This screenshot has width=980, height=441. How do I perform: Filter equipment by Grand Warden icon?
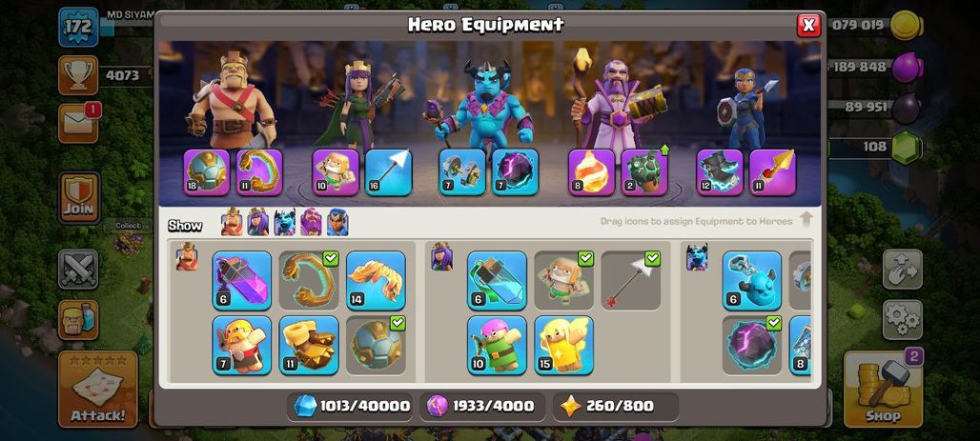pos(311,222)
